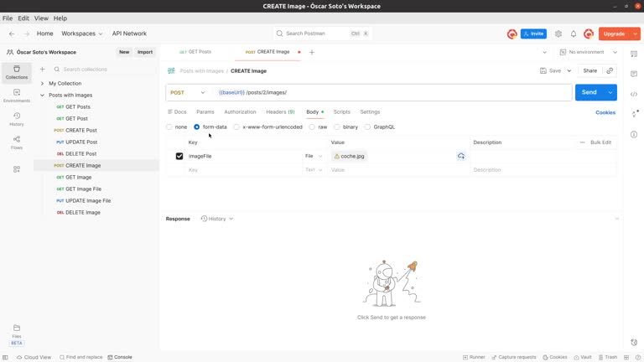Open the user avatar menu

pos(589,34)
